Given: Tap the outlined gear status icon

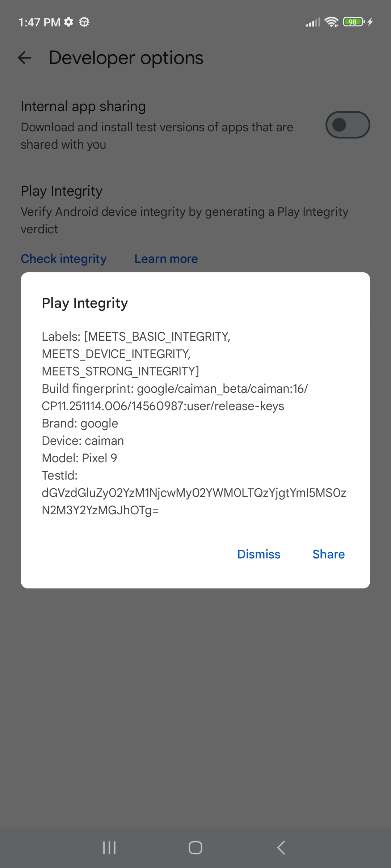Looking at the screenshot, I should [x=84, y=22].
